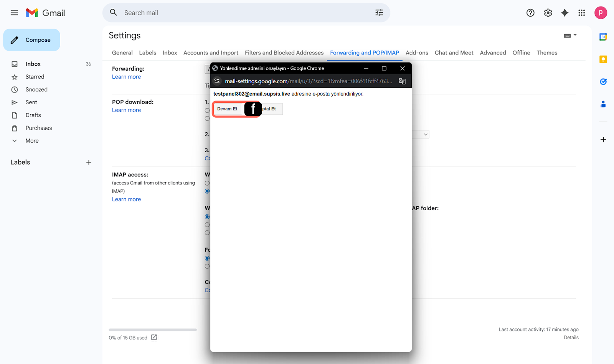Screen dimensions: 614x364
Task: Expand the More sidebar section
Action: coord(32,141)
